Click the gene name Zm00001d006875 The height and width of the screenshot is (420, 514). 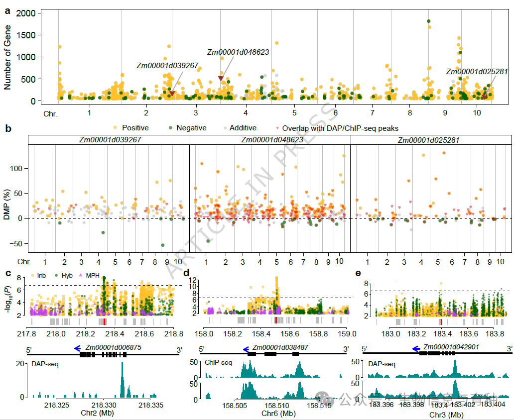click(x=114, y=347)
